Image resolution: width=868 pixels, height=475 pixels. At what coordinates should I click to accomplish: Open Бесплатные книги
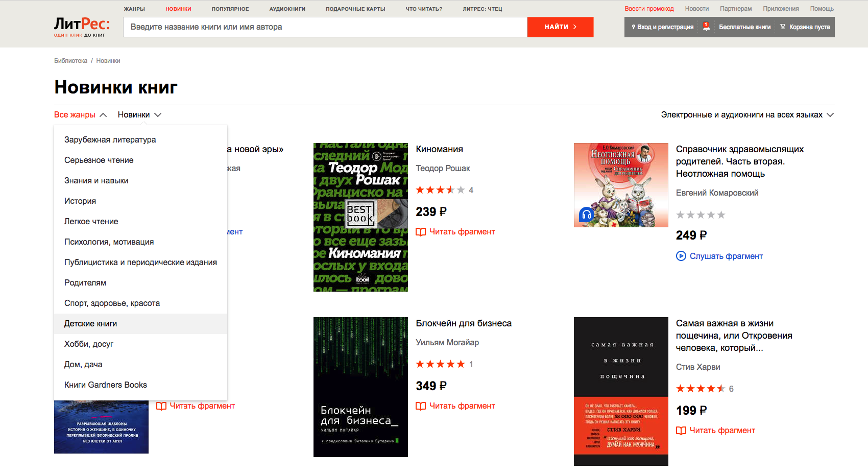[x=744, y=27]
